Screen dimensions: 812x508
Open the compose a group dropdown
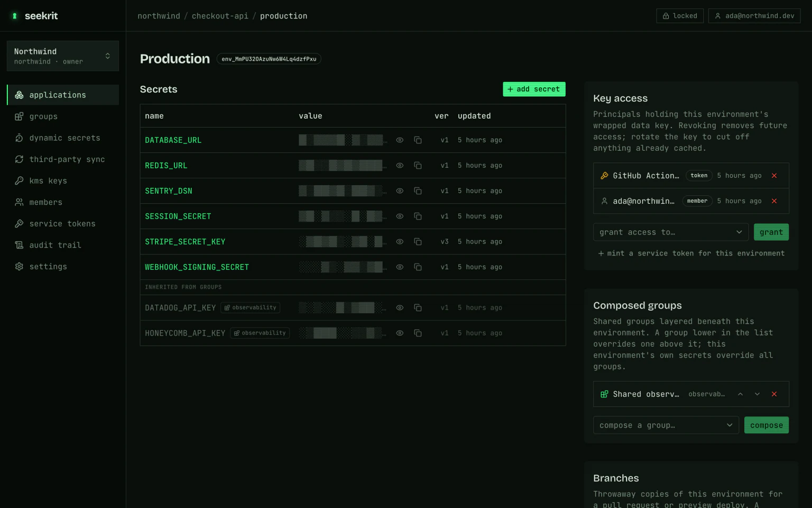666,425
